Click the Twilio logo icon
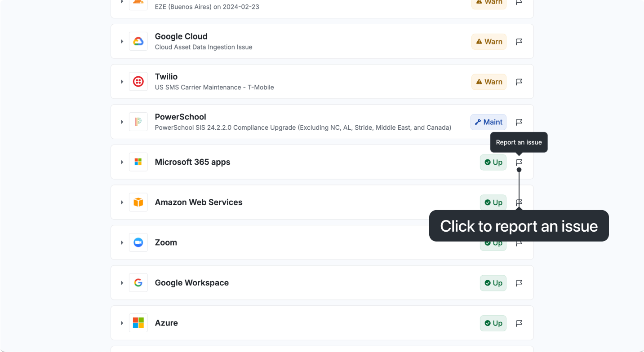 click(138, 82)
